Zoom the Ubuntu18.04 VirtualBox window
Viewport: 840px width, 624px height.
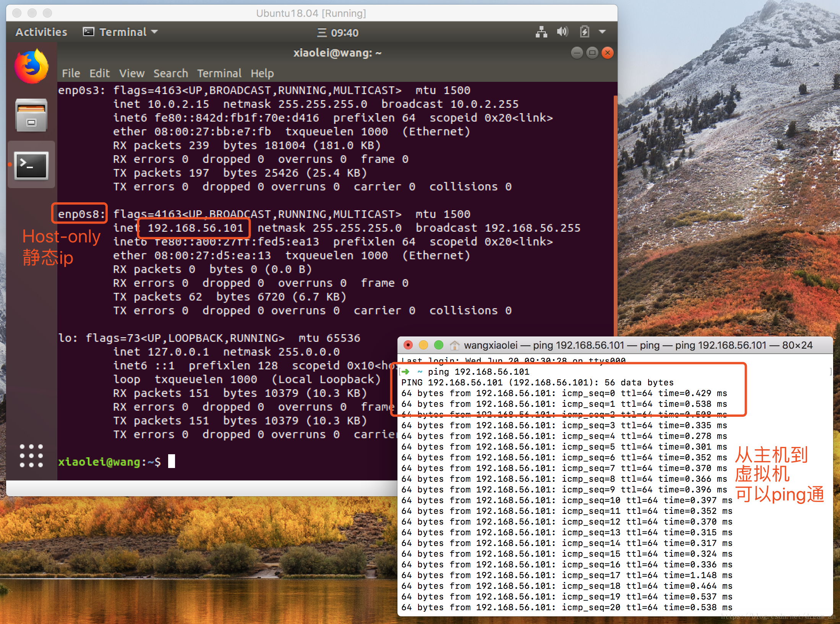point(47,13)
